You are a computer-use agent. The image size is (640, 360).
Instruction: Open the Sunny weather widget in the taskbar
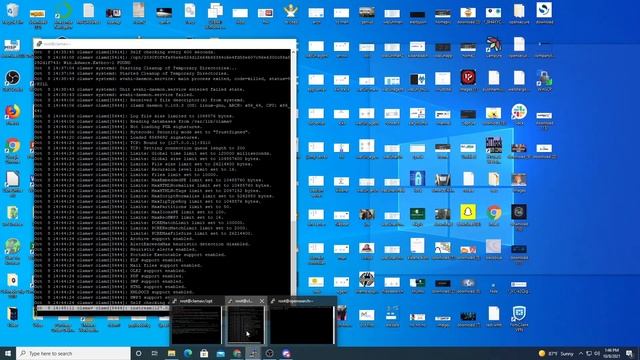click(557, 353)
